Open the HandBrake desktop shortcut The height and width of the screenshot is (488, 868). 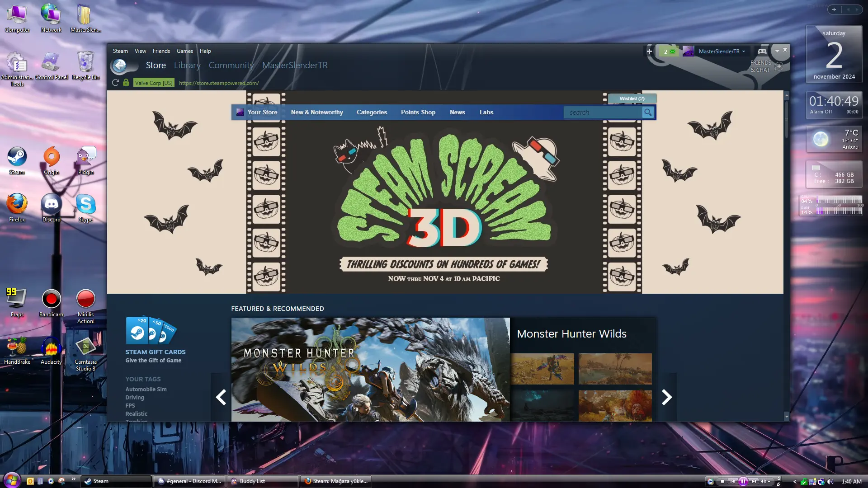click(x=17, y=351)
